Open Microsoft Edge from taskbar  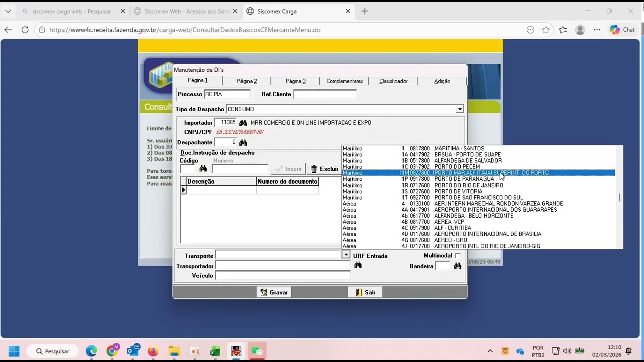tap(91, 351)
